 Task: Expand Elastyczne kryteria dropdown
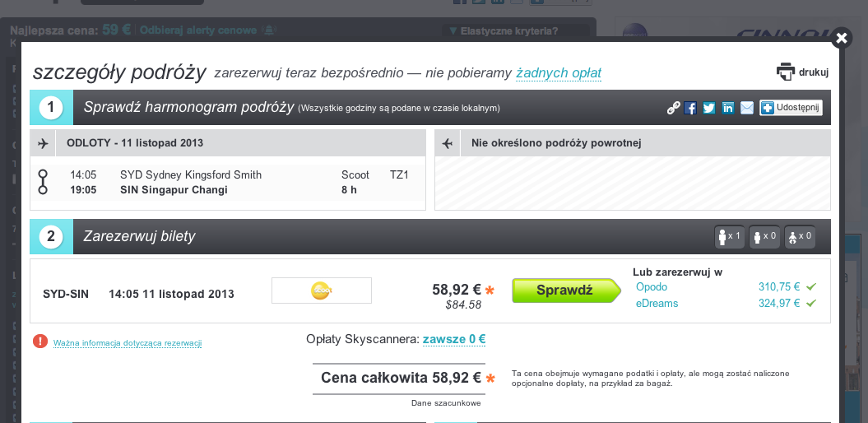click(x=504, y=31)
